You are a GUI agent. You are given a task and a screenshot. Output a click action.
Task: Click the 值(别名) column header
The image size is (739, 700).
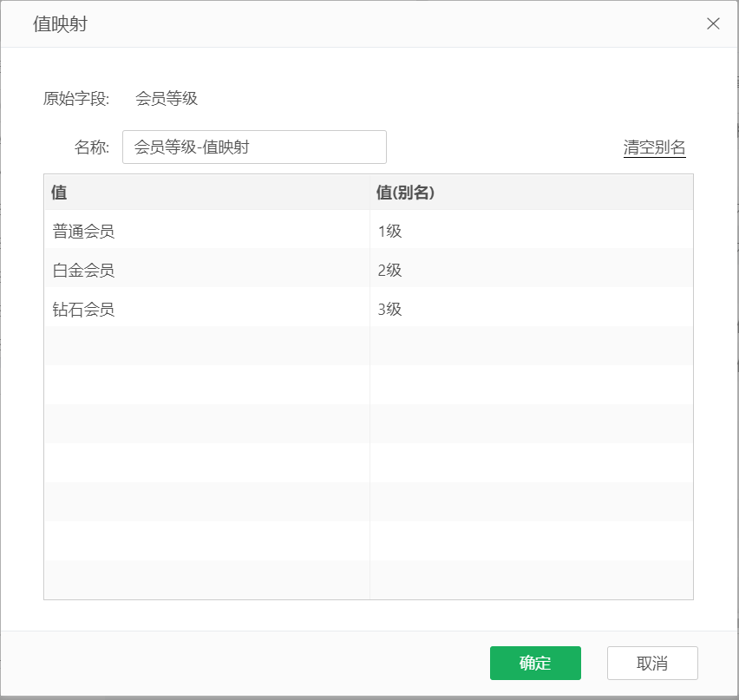[x=404, y=193]
